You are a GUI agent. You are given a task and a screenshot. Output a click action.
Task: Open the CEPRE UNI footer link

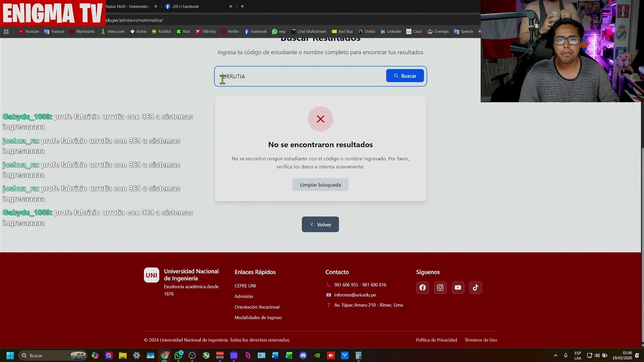[245, 286]
